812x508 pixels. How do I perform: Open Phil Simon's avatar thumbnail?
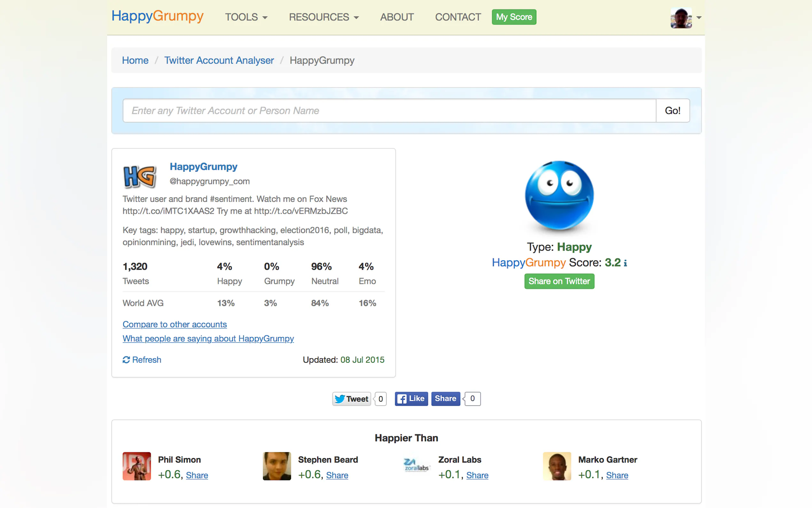coord(137,466)
